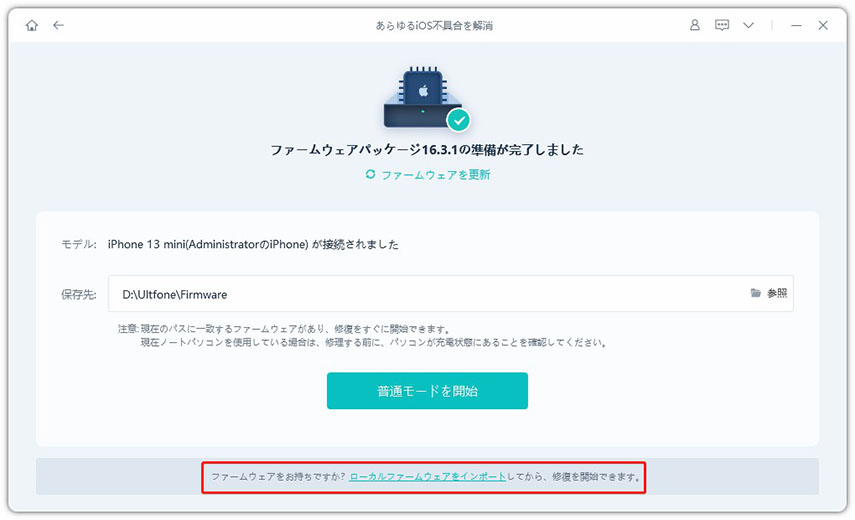The width and height of the screenshot is (855, 520).
Task: Click the firmware package 16.3.1 heading
Action: pos(427,149)
